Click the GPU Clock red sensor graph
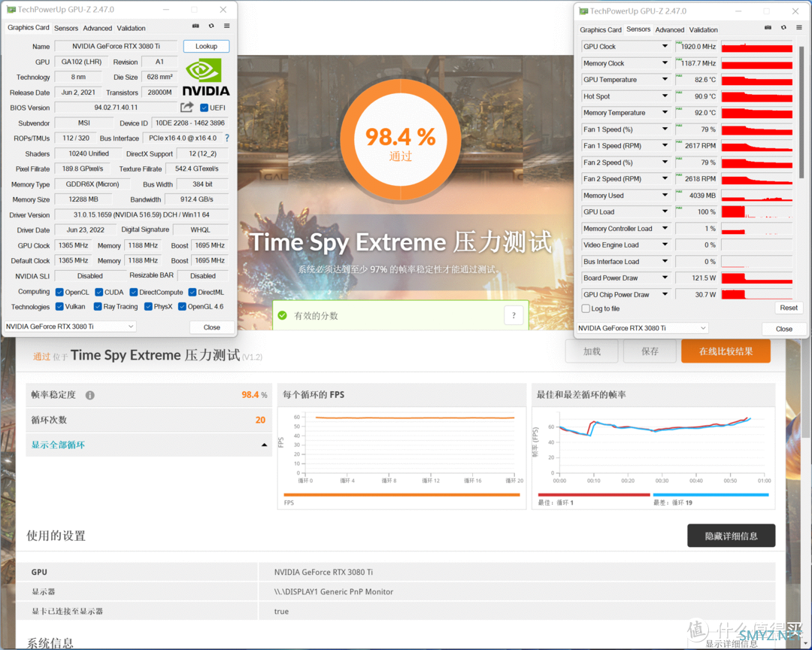Image resolution: width=812 pixels, height=650 pixels. [756, 47]
